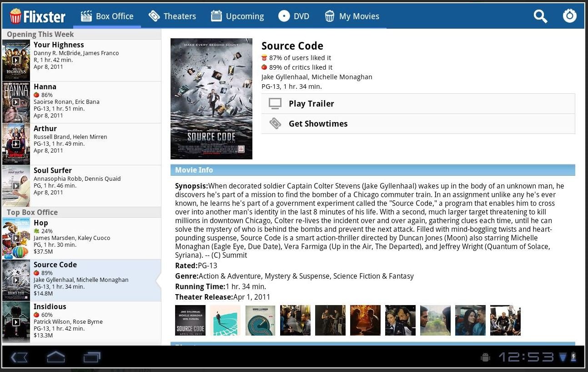The width and height of the screenshot is (588, 372).
Task: Click the tomato icon beside 89% of critics
Action: point(264,67)
